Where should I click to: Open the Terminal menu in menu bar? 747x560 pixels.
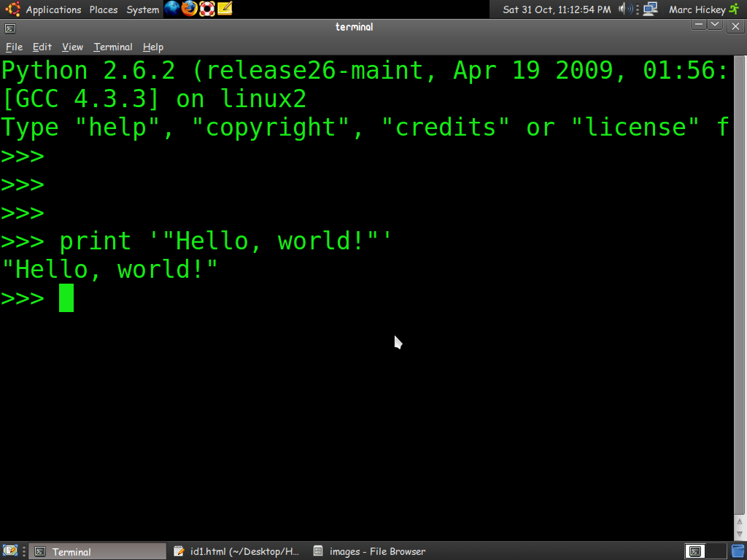pos(113,47)
